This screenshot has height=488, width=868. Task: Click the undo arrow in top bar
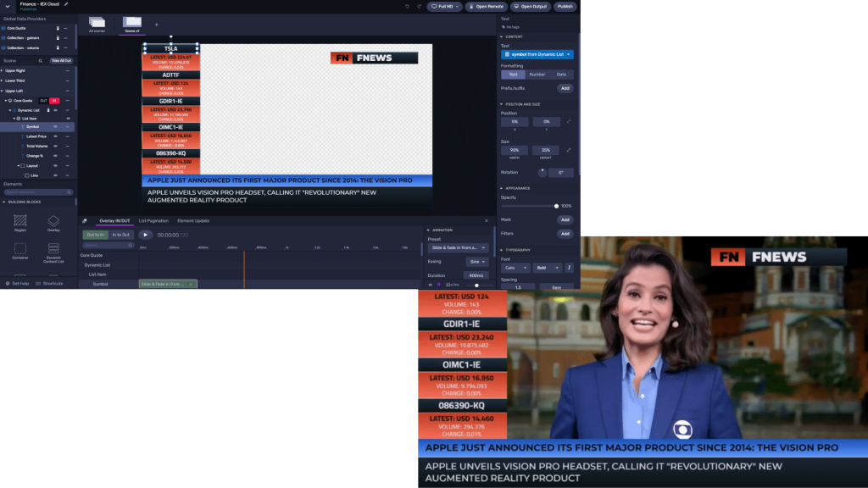pyautogui.click(x=407, y=7)
